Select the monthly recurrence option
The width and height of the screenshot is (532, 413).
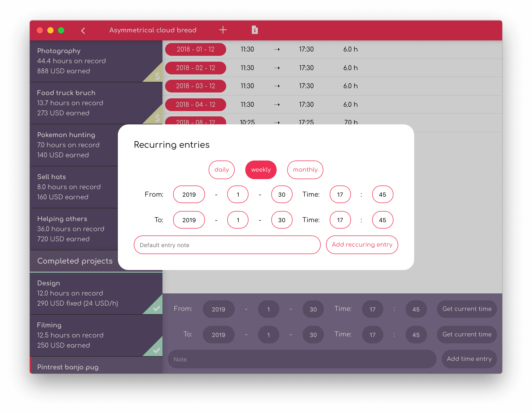click(x=305, y=170)
